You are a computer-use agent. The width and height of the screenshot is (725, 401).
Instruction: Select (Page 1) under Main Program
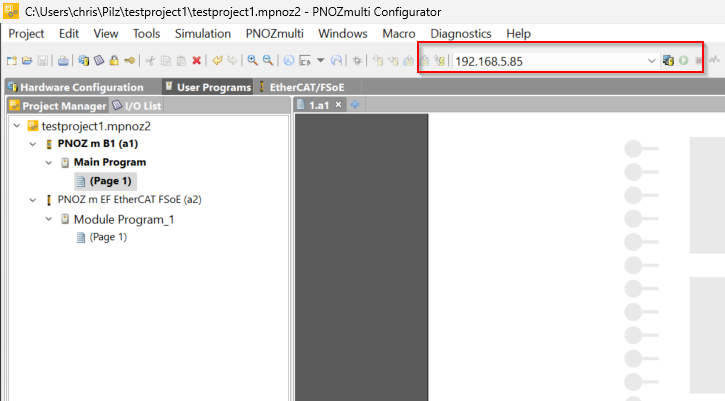(x=105, y=181)
